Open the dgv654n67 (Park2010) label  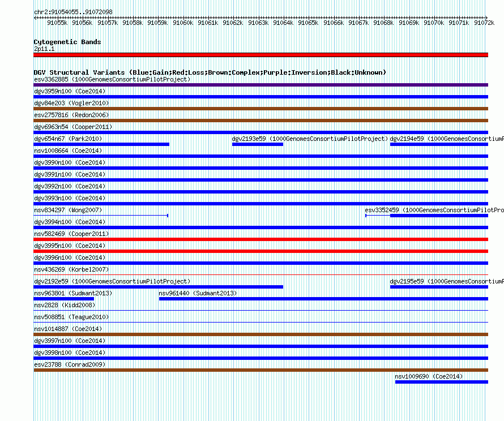[x=68, y=139]
